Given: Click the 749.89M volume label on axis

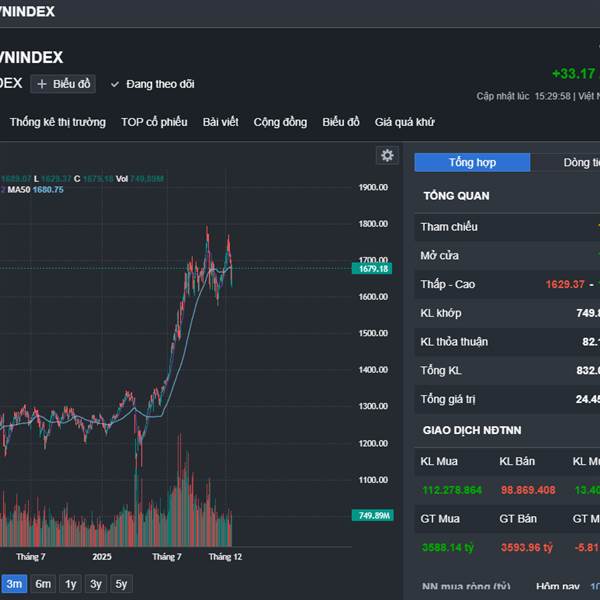Looking at the screenshot, I should pyautogui.click(x=371, y=515).
